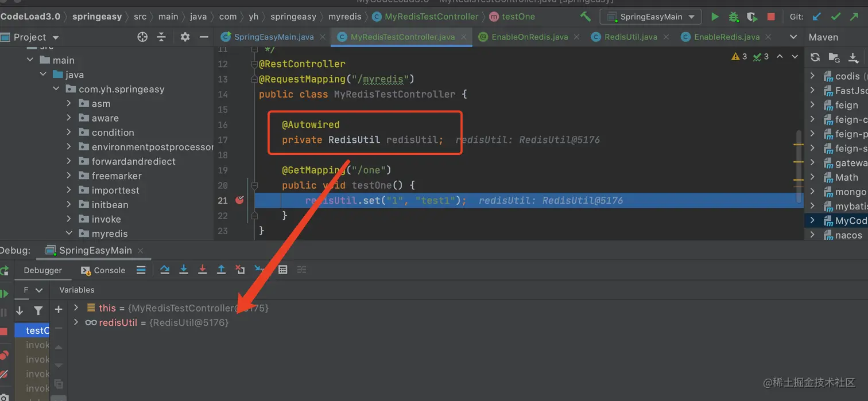
Task: Stop the process with the top toolbar red square
Action: [x=771, y=17]
